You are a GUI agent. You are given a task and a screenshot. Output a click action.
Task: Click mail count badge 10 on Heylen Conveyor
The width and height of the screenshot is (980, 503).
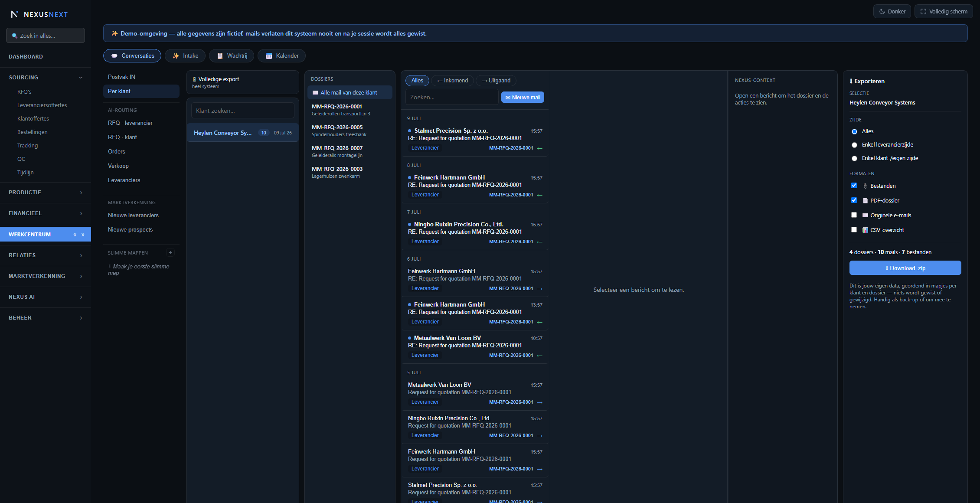264,133
